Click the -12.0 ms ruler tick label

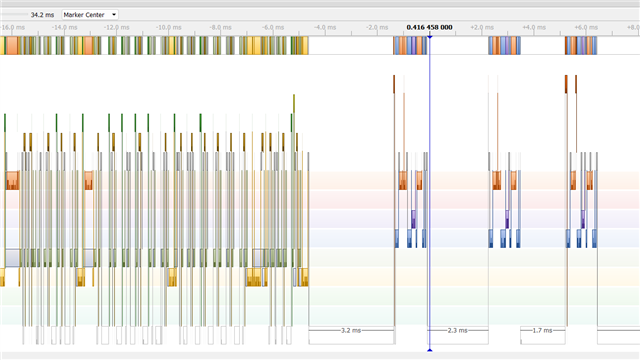pos(117,27)
